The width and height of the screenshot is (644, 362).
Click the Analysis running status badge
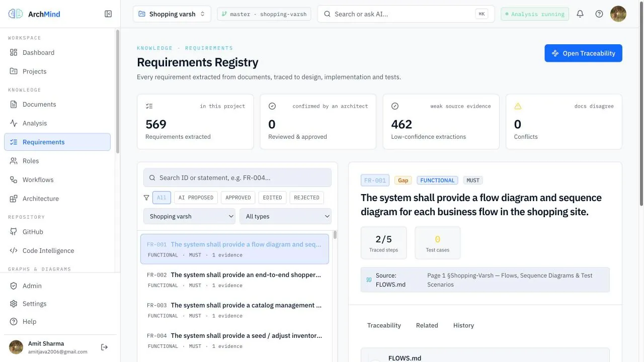pos(534,14)
